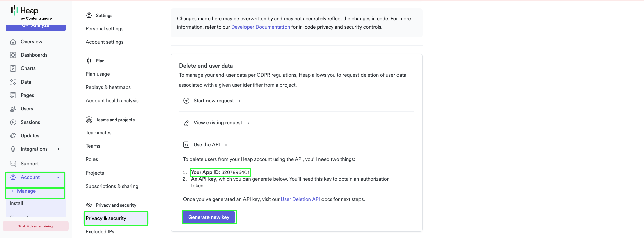644x238 pixels.
Task: Select the Data sparkle icon
Action: click(13, 82)
